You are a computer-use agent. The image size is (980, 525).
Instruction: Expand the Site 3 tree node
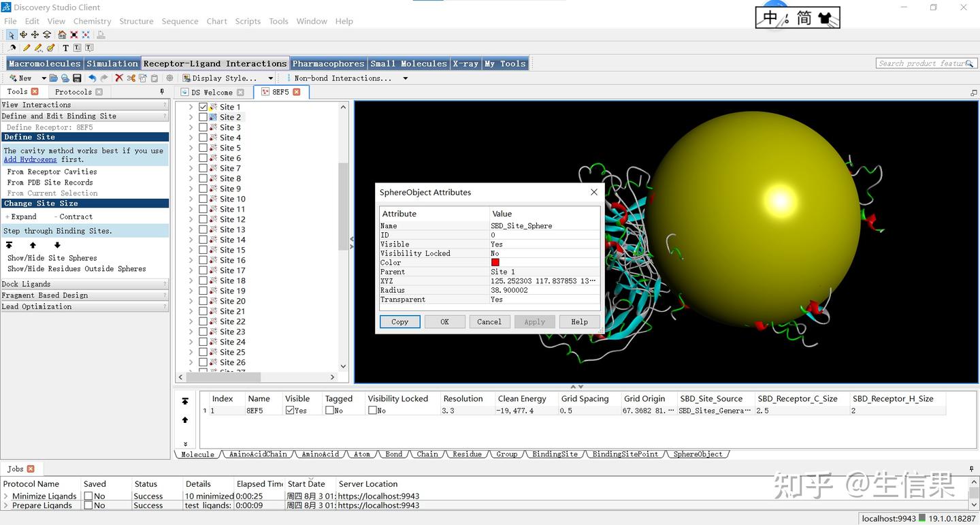point(191,127)
